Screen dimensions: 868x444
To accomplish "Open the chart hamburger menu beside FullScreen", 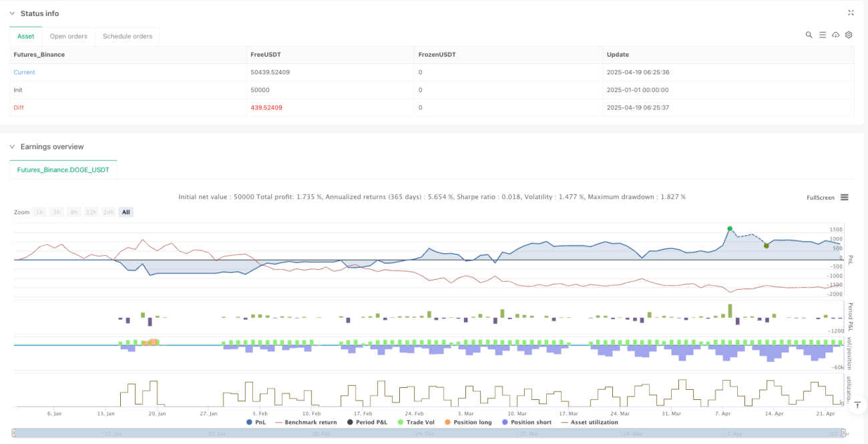I will (x=845, y=197).
